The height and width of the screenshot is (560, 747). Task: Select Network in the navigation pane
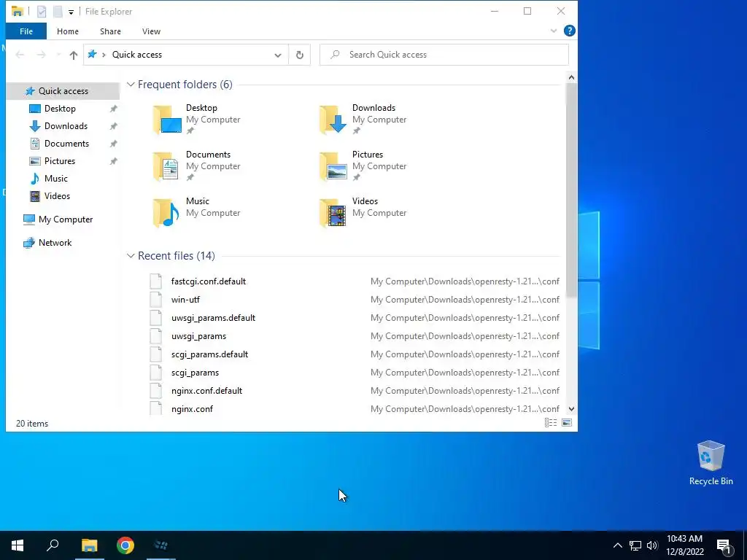tap(55, 243)
